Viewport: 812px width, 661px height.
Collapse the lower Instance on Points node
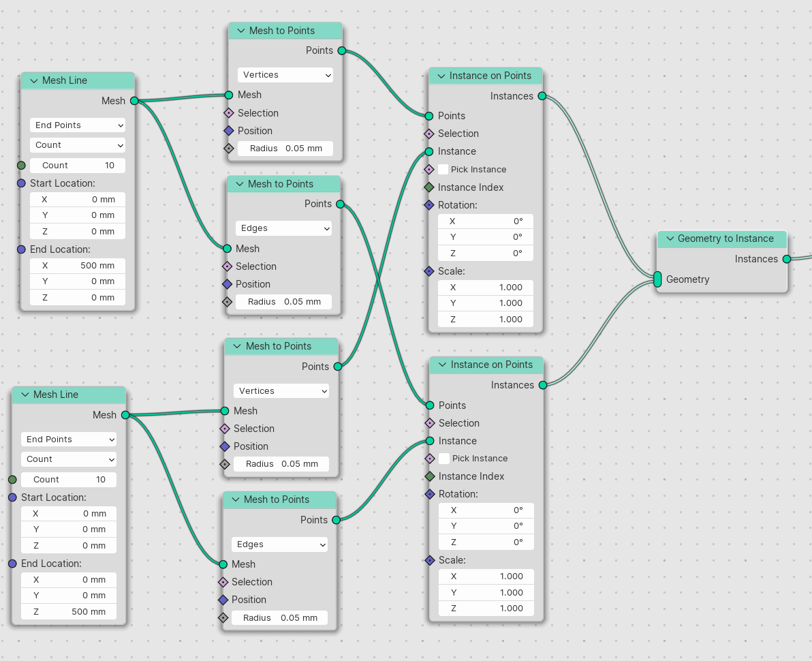443,365
